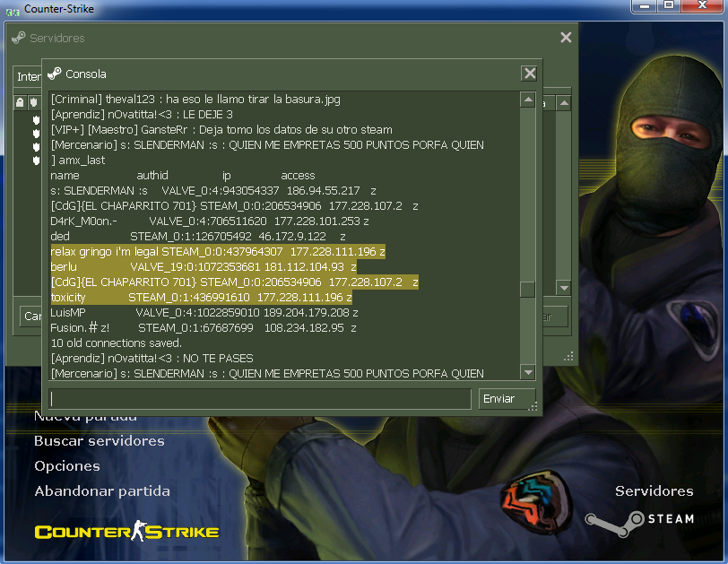Click the player name 'ded'
This screenshot has width=728, height=564.
60,237
